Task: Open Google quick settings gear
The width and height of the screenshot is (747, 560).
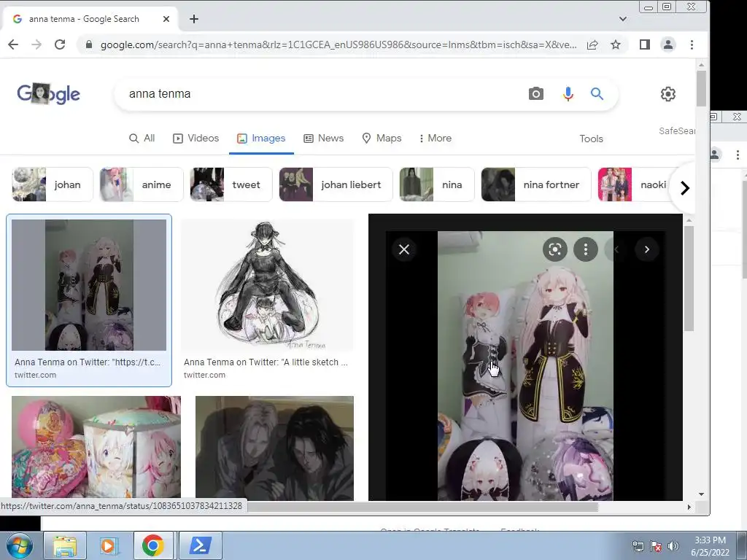Action: click(x=668, y=94)
